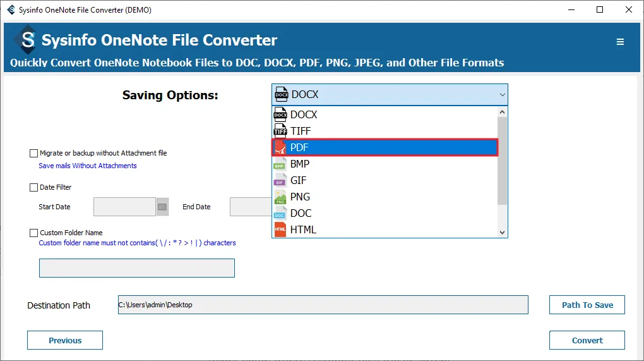Viewport: 644px width, 361px height.
Task: Click the Path To Save button
Action: (587, 305)
